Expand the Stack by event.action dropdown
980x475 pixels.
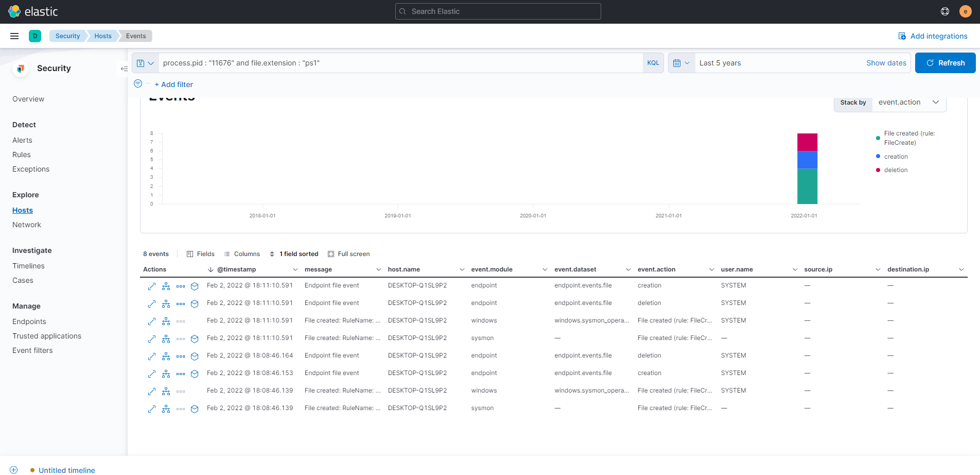coord(908,103)
